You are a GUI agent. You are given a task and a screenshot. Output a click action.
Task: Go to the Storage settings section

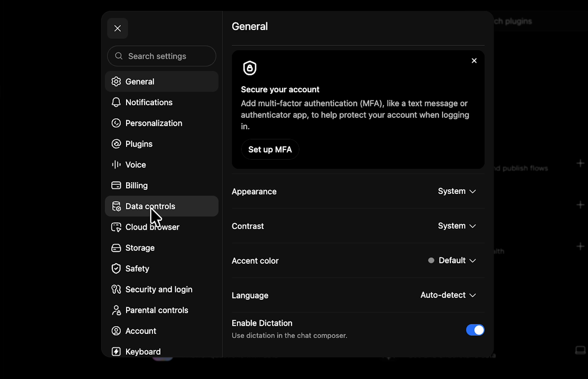coord(162,248)
